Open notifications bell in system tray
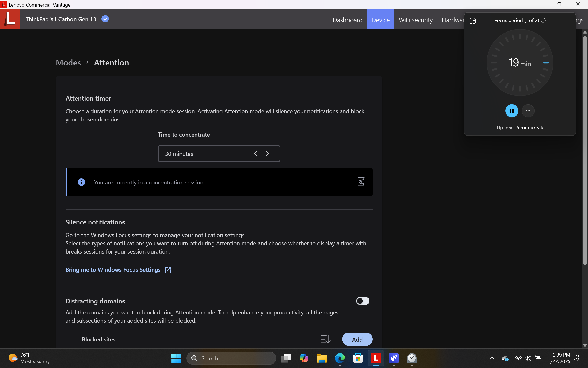588x368 pixels. tap(577, 358)
